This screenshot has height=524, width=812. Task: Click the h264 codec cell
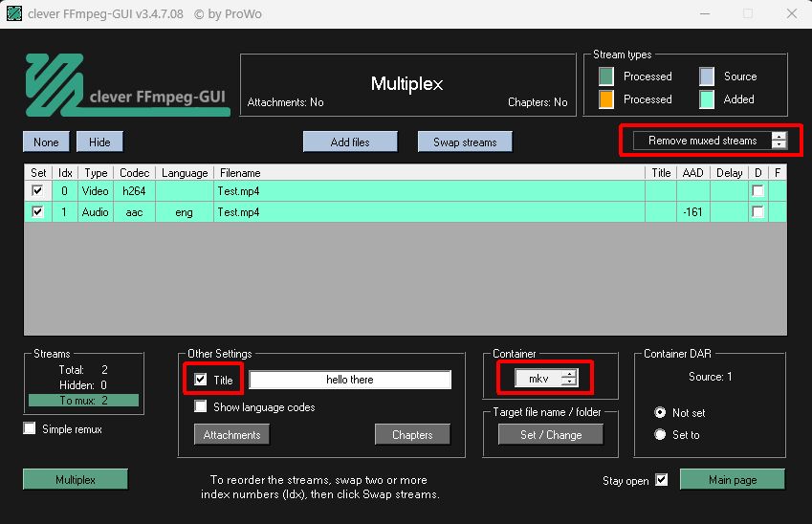click(x=134, y=191)
